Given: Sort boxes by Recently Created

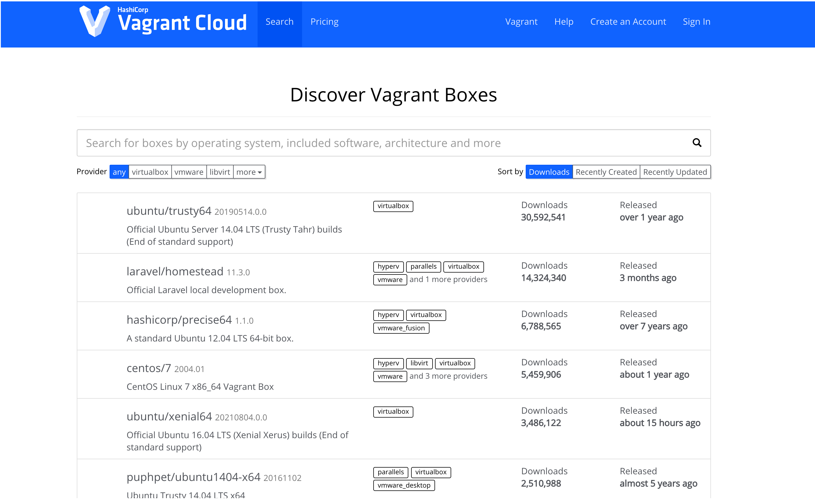Looking at the screenshot, I should coord(606,172).
